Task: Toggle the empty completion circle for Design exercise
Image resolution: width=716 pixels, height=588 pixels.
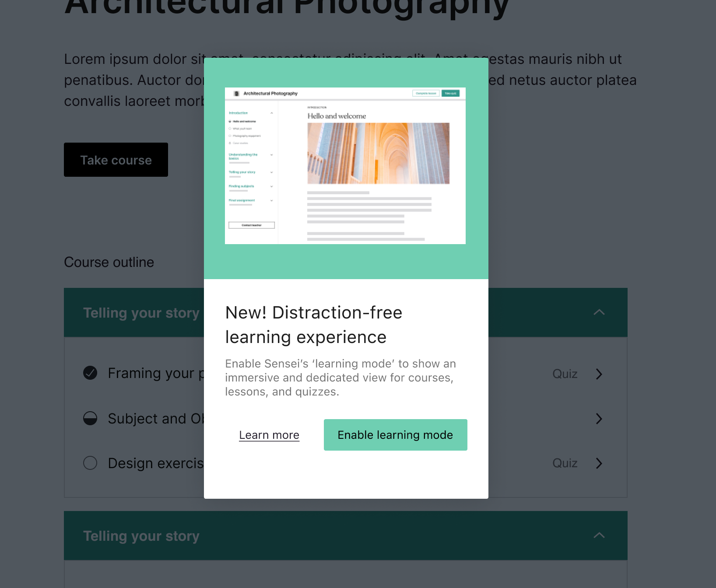Action: (x=90, y=463)
